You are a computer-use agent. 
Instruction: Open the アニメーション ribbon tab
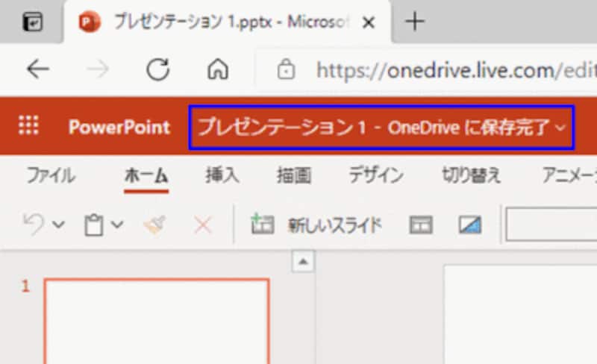click(569, 175)
